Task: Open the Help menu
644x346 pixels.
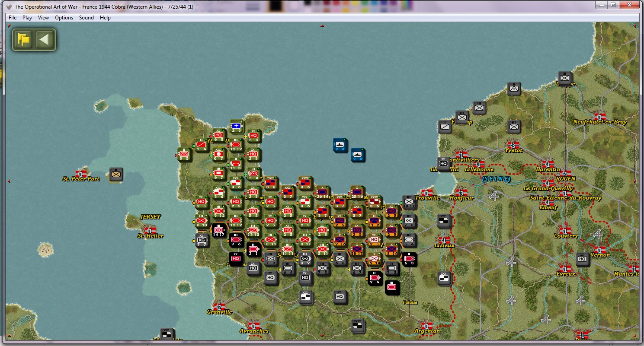Action: pyautogui.click(x=105, y=18)
